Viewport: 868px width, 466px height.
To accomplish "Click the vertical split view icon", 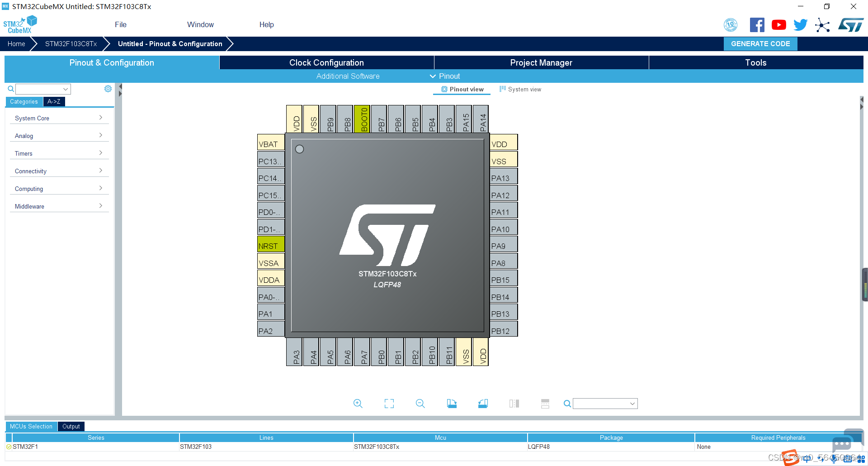I will [514, 404].
